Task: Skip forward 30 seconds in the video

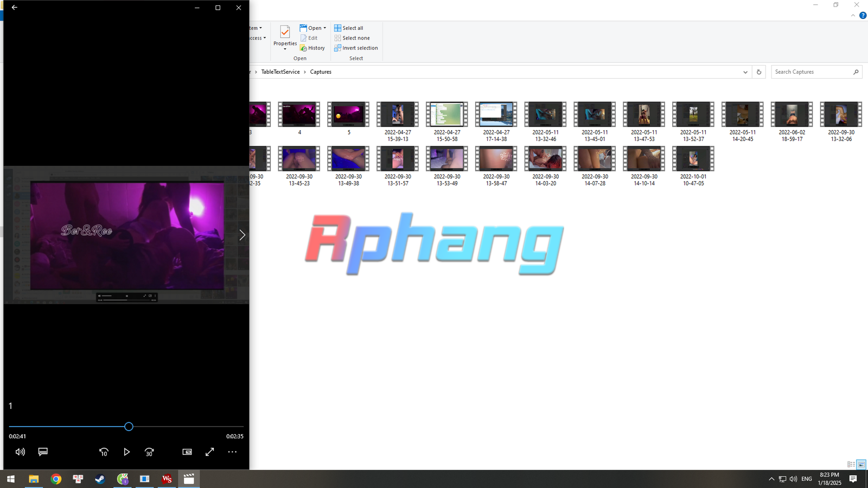Action: click(149, 452)
